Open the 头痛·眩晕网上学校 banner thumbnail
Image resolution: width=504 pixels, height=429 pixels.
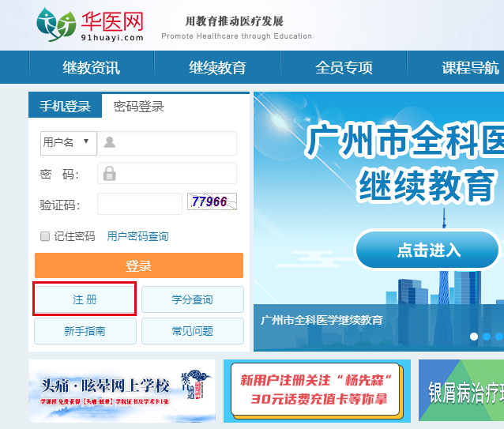click(122, 390)
